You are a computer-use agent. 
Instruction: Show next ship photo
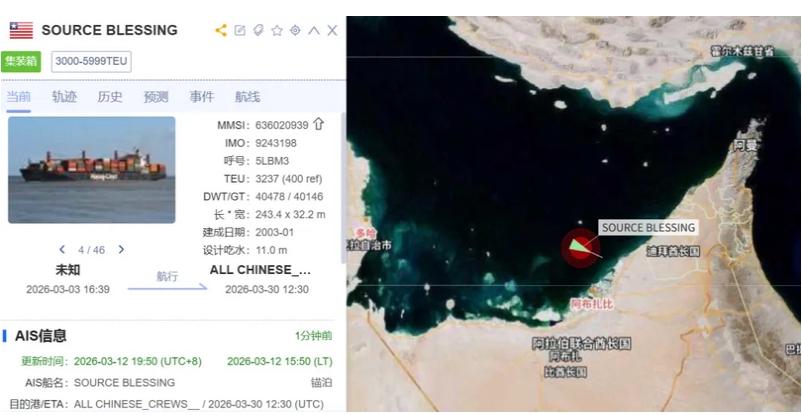click(121, 250)
